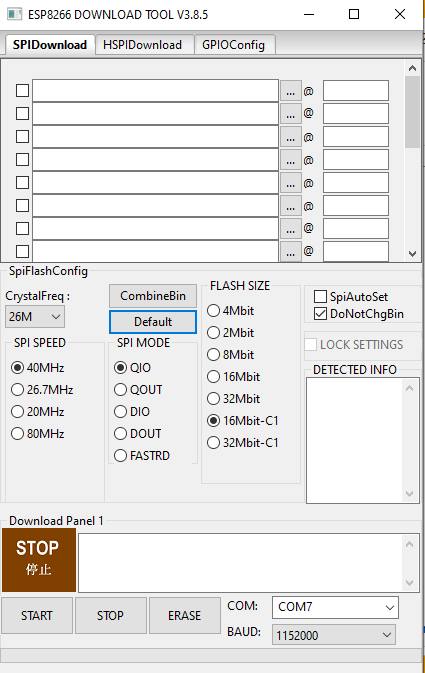Click browse button for fifth file row
Image resolution: width=425 pixels, height=673 pixels.
point(291,183)
